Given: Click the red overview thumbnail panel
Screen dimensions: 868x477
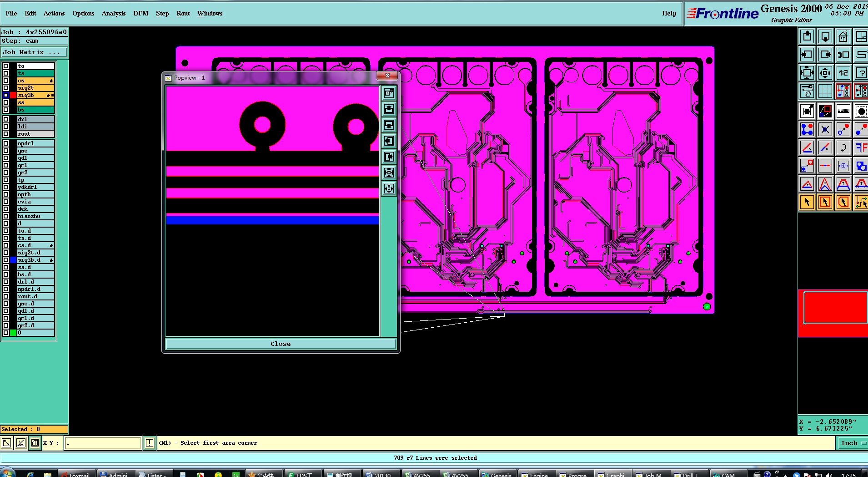Looking at the screenshot, I should 833,314.
